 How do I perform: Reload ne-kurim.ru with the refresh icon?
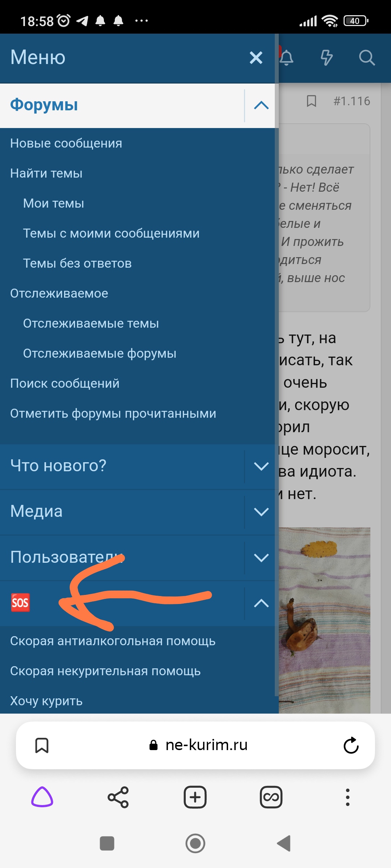click(x=351, y=745)
